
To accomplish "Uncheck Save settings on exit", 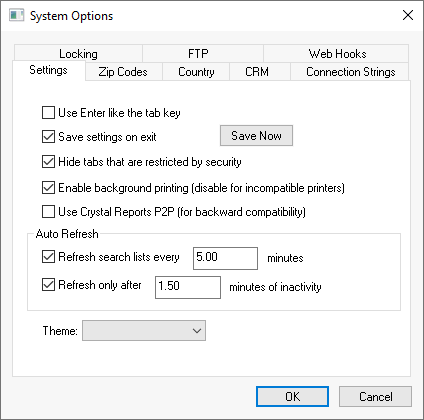I will (48, 137).
